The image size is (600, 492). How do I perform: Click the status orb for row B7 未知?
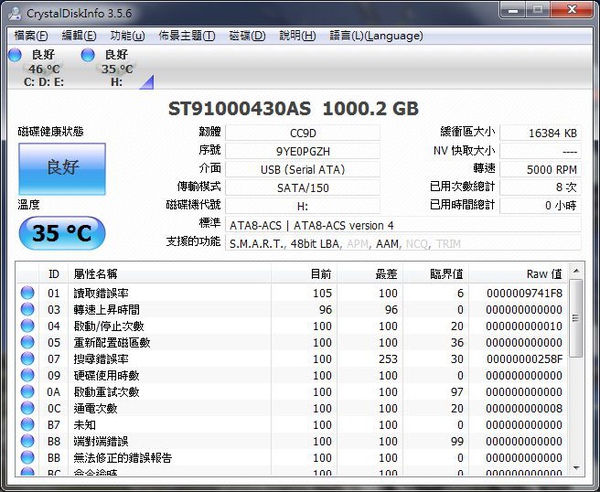coord(27,424)
